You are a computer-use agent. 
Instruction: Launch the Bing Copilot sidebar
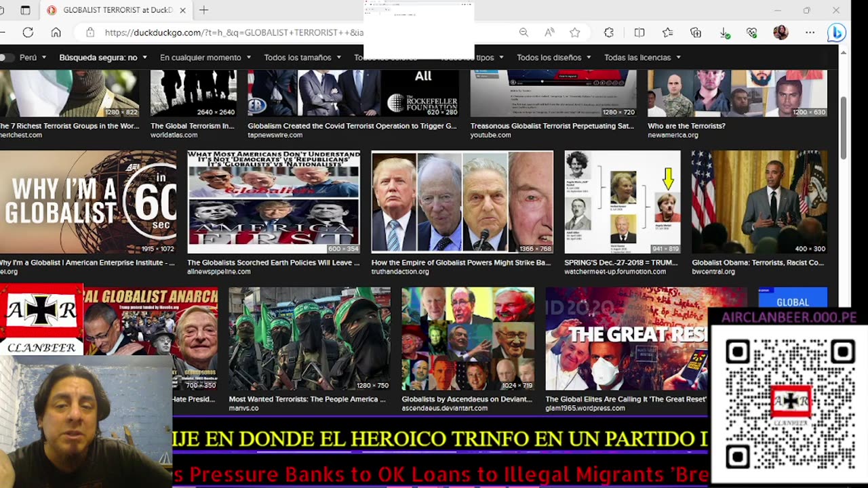(837, 33)
